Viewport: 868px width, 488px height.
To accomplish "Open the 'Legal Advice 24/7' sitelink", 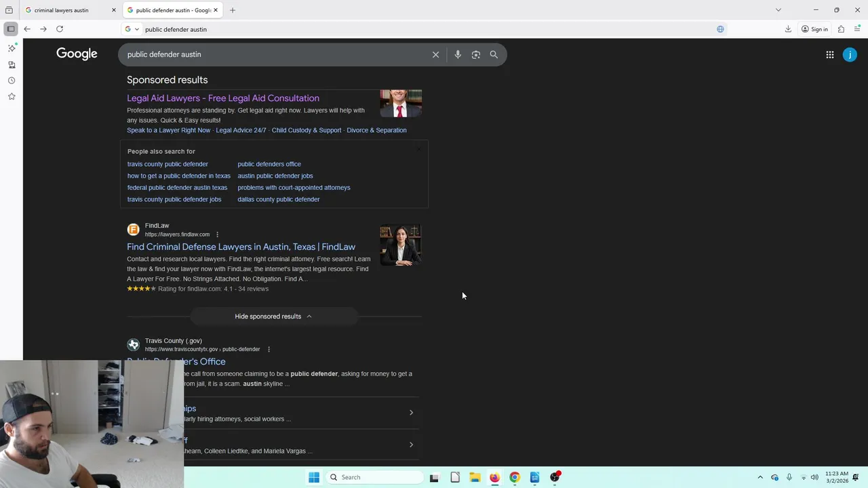I will click(x=241, y=130).
